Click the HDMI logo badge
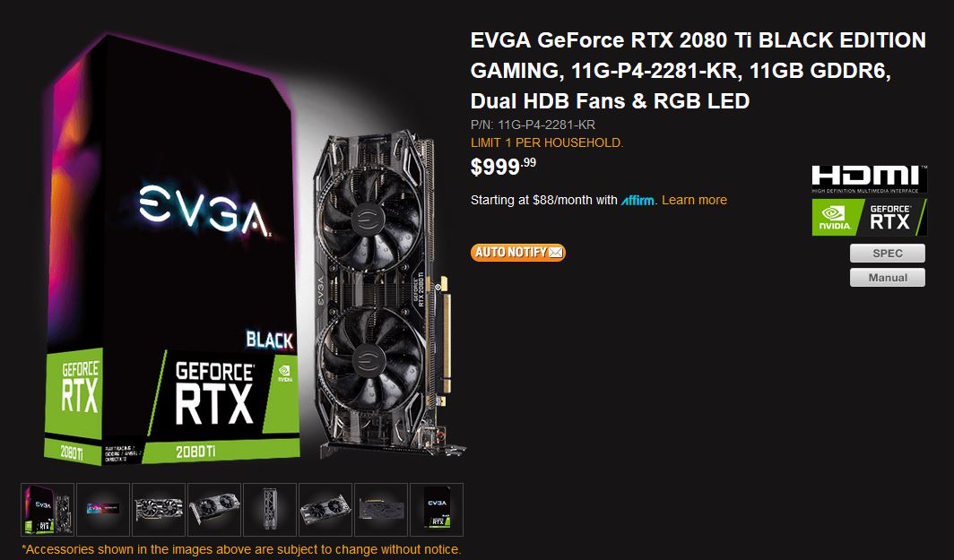 point(870,179)
